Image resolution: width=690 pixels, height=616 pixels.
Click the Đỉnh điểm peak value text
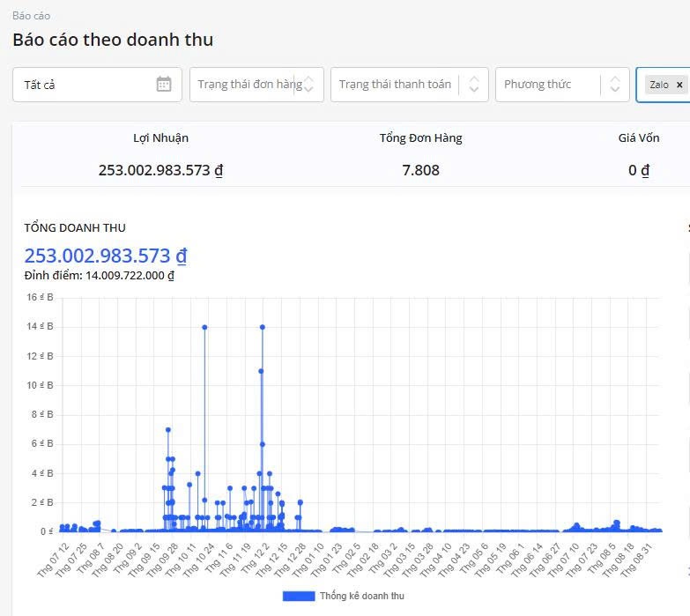(99, 276)
